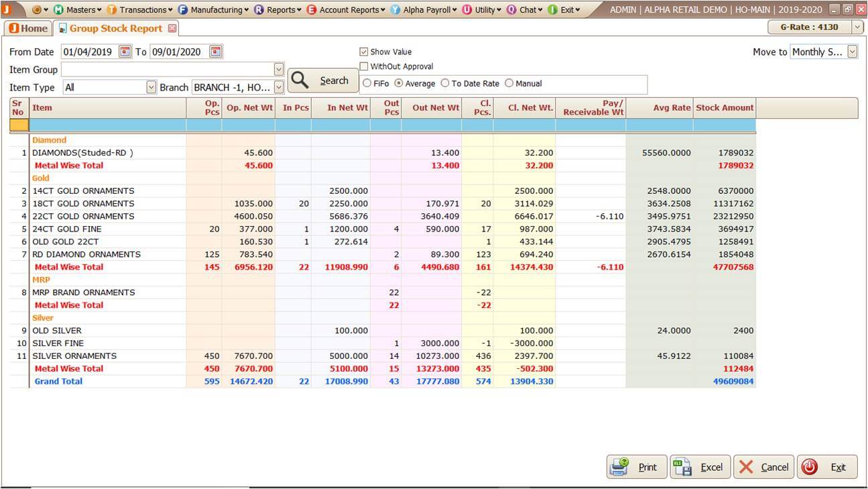The image size is (868, 489).
Task: Select row 18CT GOLD ORNAMENTS
Action: [382, 204]
